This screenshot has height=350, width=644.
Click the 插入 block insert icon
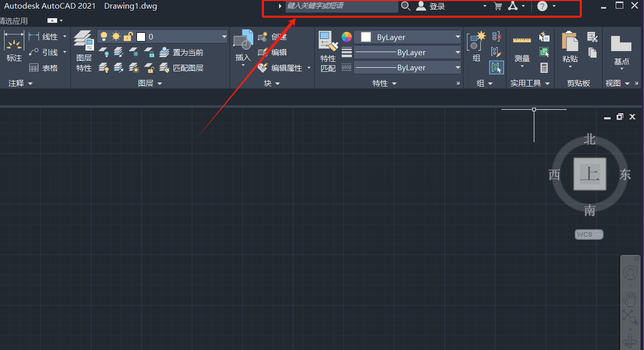243,47
